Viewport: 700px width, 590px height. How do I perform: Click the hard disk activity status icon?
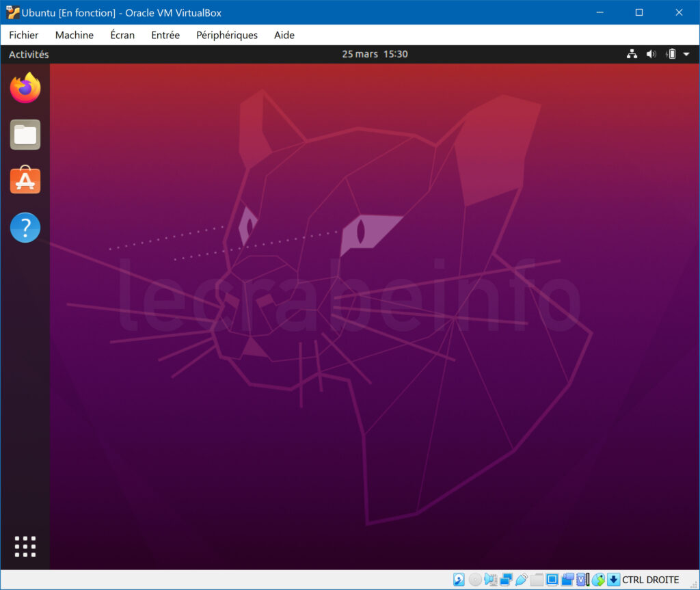point(459,580)
